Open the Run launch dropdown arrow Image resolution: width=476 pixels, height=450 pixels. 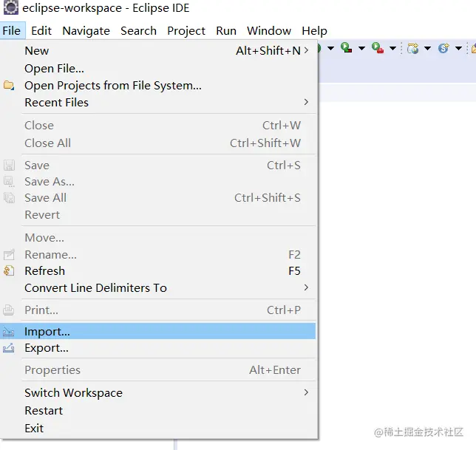(x=330, y=48)
